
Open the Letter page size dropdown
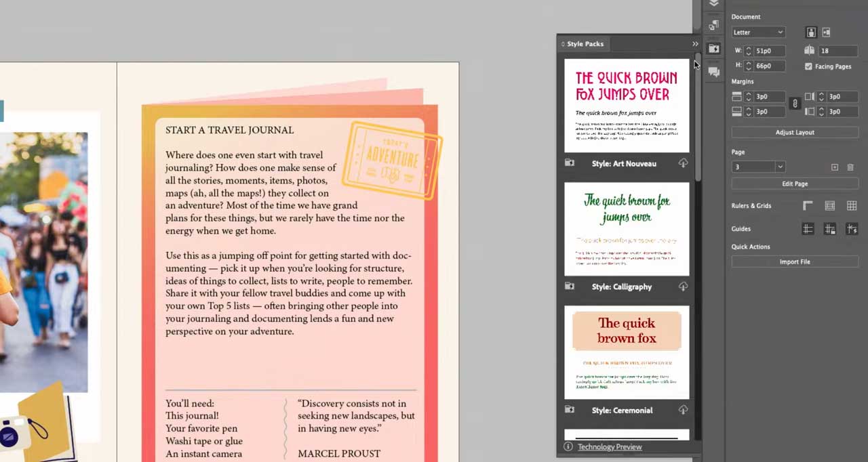(x=758, y=33)
